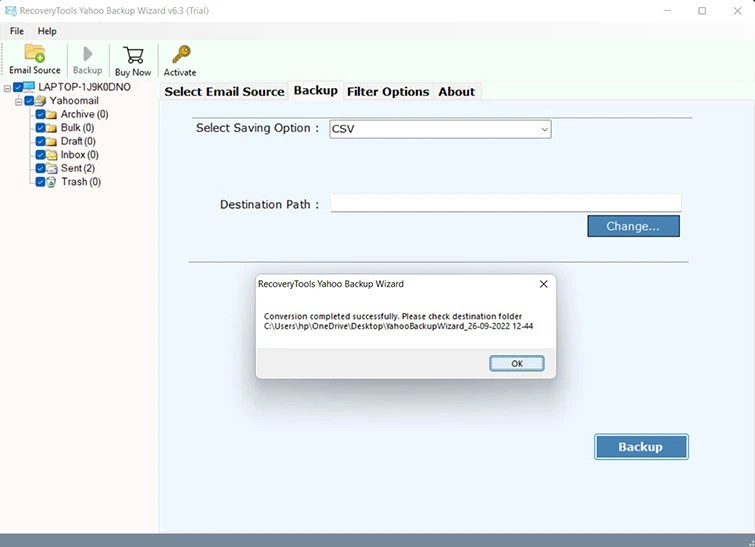Select the Trash (0) folder label
755x547 pixels.
(x=81, y=182)
